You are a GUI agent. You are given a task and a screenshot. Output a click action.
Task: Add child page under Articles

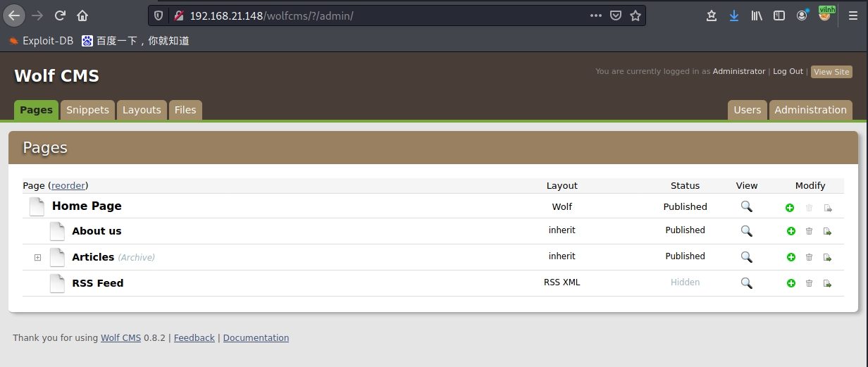(790, 257)
